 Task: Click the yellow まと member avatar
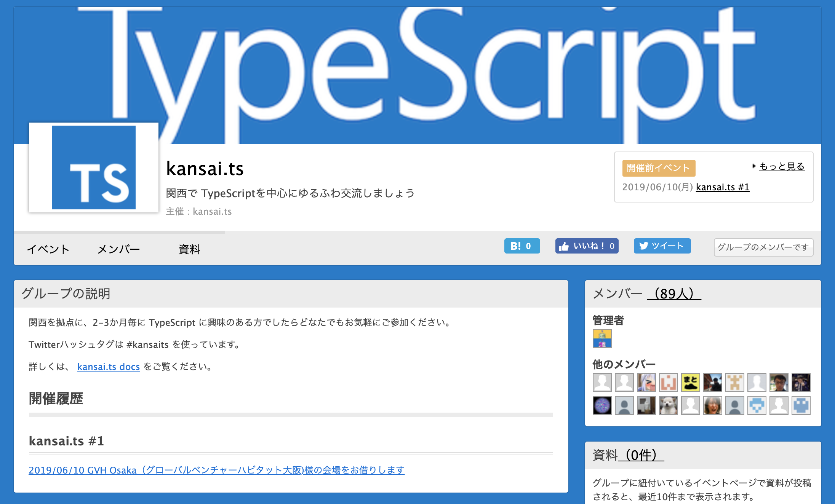click(x=690, y=383)
